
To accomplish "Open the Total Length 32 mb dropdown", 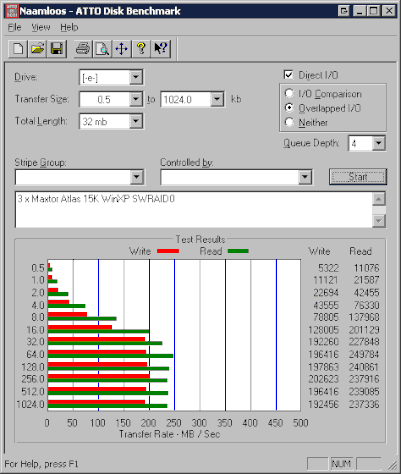I will [x=136, y=121].
